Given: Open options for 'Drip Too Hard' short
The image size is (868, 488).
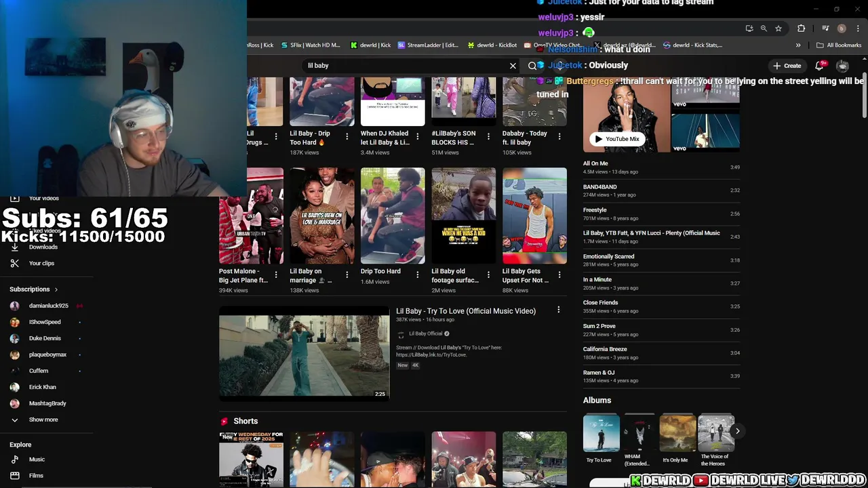Looking at the screenshot, I should 418,274.
